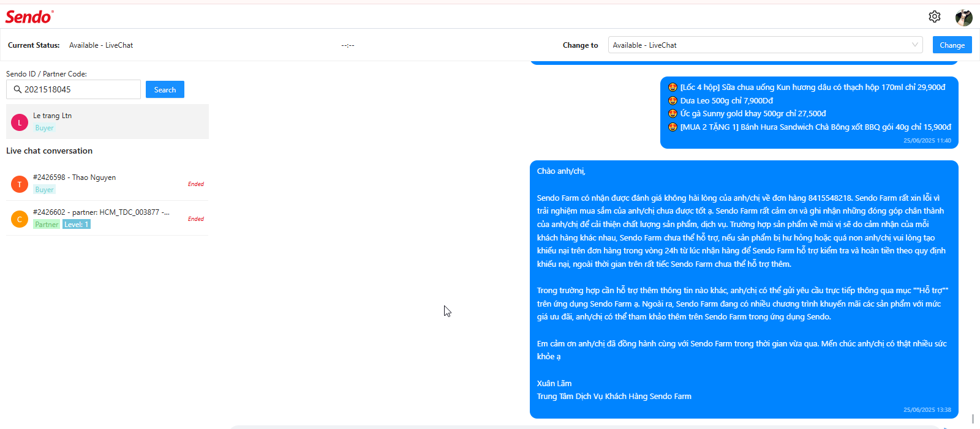Click the Live chat conversation heading

click(x=49, y=151)
